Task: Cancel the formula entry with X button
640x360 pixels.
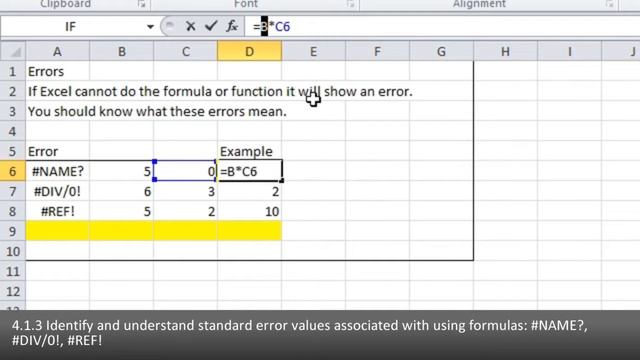Action: pyautogui.click(x=190, y=27)
